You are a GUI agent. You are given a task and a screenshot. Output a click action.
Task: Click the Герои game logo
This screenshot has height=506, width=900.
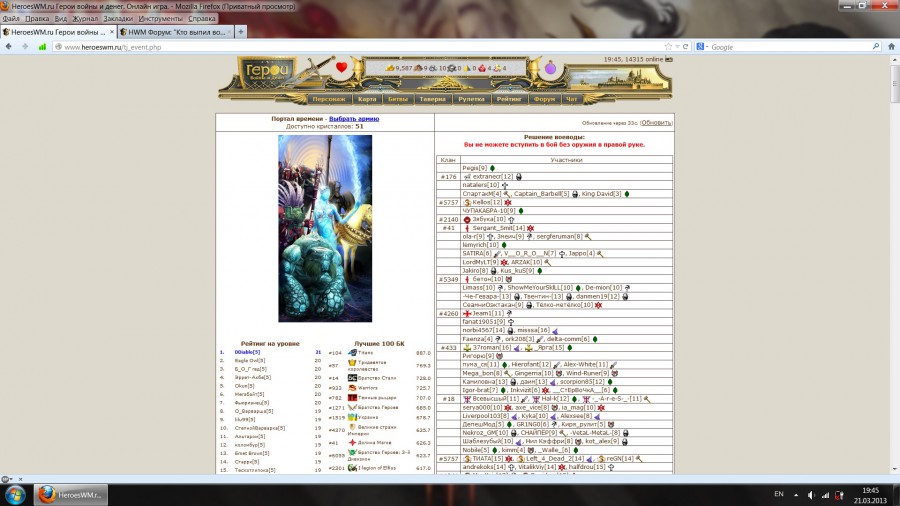pyautogui.click(x=266, y=72)
